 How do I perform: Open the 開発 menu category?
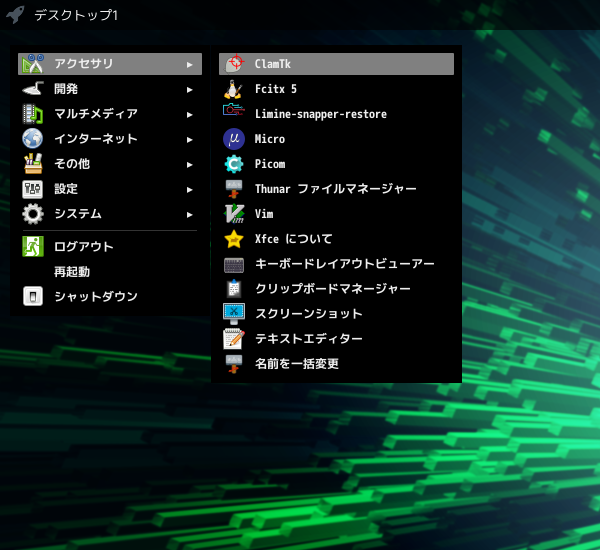pos(110,89)
